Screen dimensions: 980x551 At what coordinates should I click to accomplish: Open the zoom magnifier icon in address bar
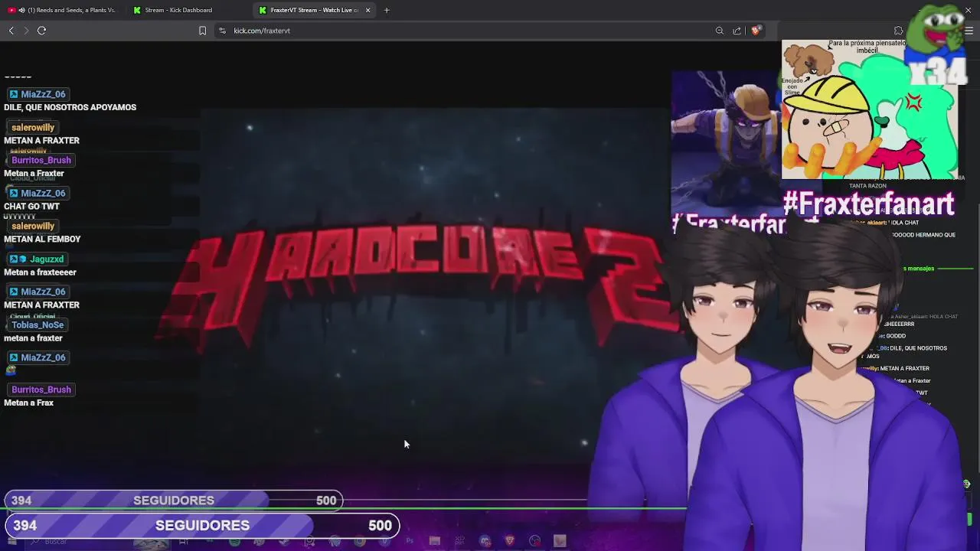[x=720, y=31]
